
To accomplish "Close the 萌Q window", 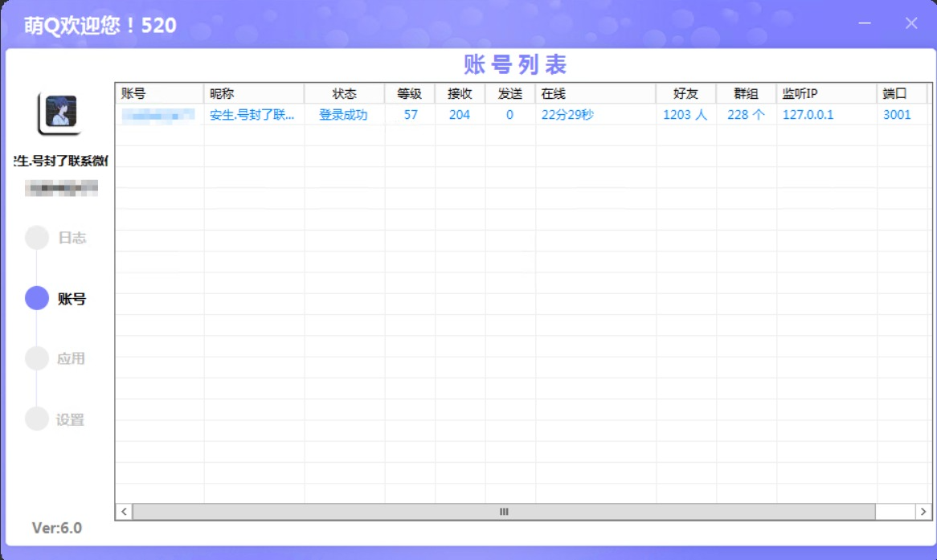I will click(x=911, y=24).
